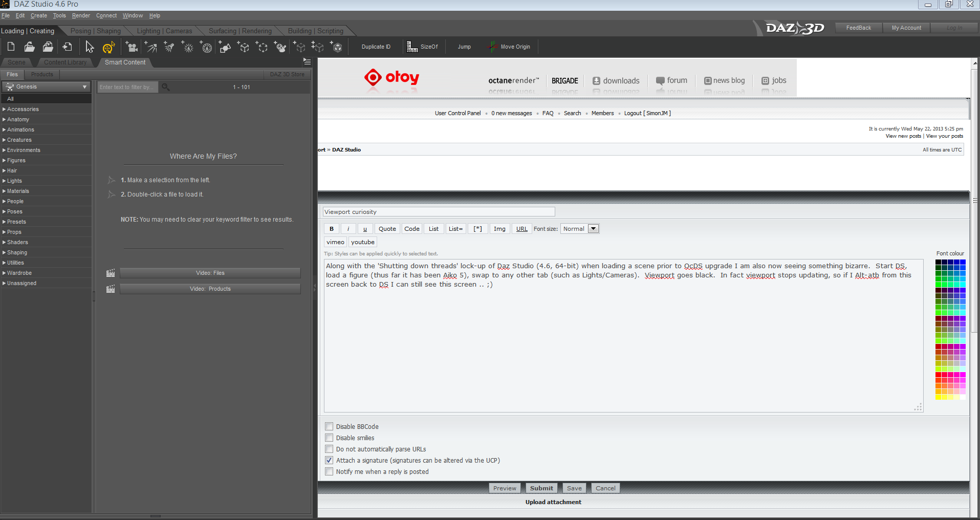
Task: Uncheck Attach a signature checkbox
Action: [329, 460]
